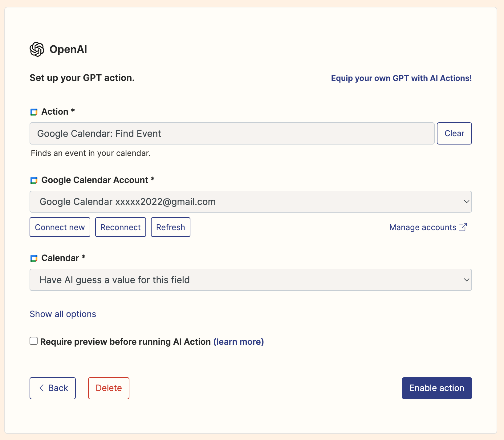The height and width of the screenshot is (440, 504).
Task: Expand Show all options
Action: (63, 314)
